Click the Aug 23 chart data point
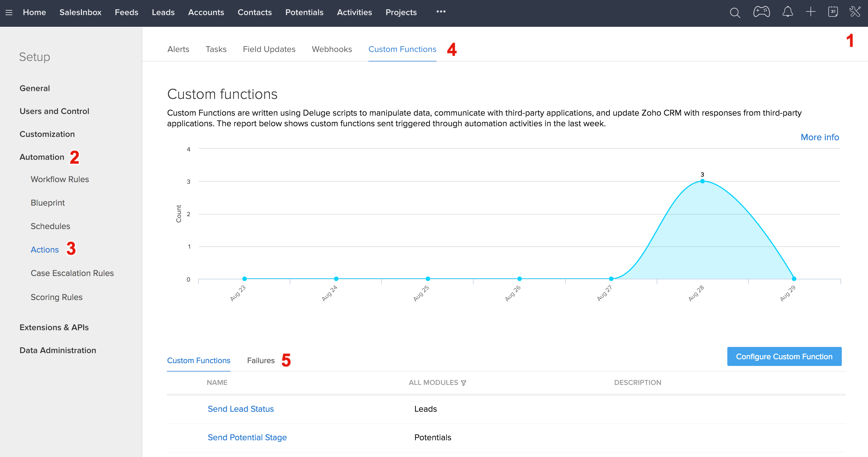Screen dimensions: 868x457 click(x=244, y=279)
